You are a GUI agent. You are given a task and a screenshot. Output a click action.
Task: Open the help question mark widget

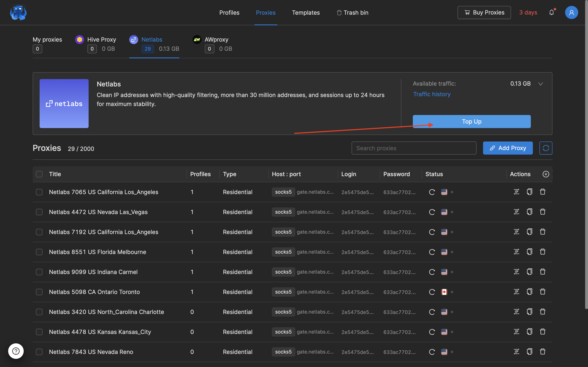(x=16, y=351)
